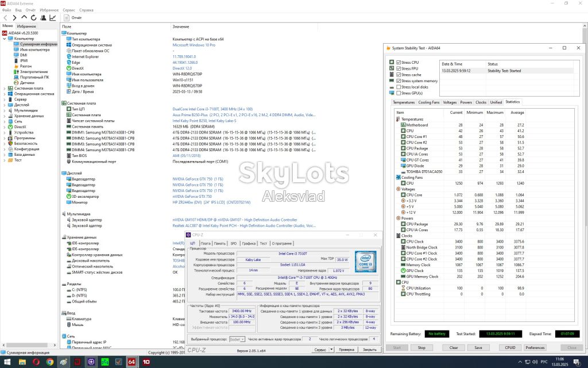Screen dimensions: 588x368
Task: Select Имя компьютера in the left tree
Action: [34, 49]
